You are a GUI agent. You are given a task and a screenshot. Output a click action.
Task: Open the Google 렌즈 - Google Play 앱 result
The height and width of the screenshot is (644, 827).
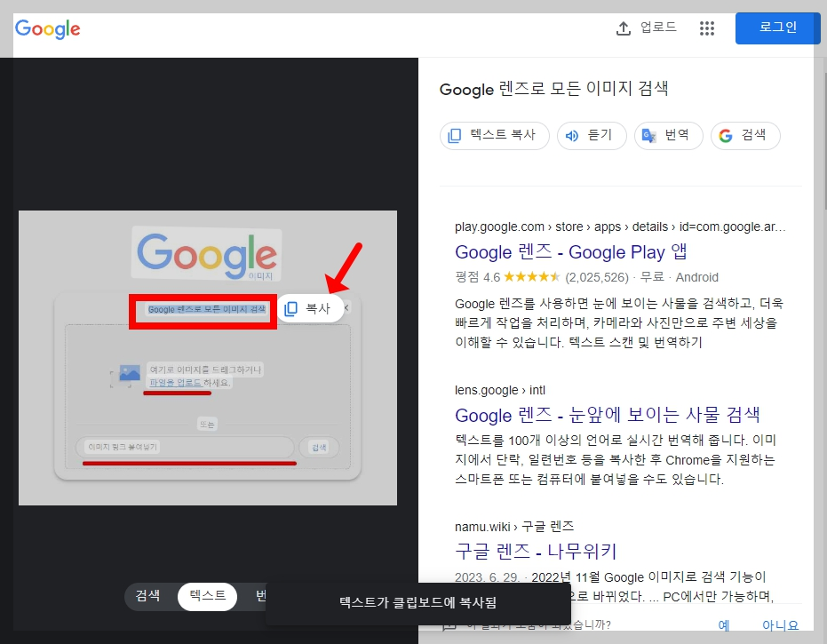[x=570, y=252]
